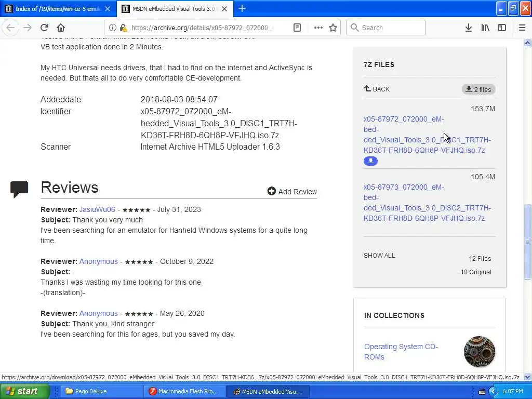Toggle the sidebar icon

502,28
